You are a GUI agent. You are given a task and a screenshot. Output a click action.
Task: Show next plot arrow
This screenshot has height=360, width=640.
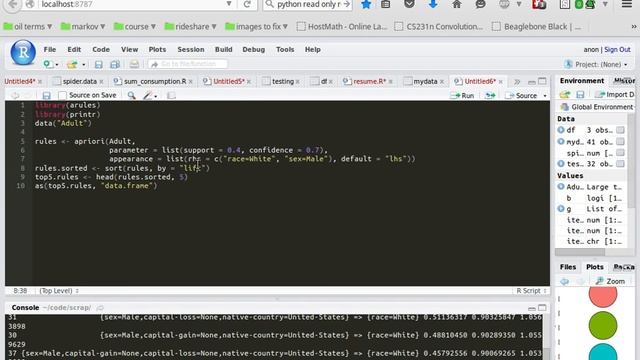point(580,281)
